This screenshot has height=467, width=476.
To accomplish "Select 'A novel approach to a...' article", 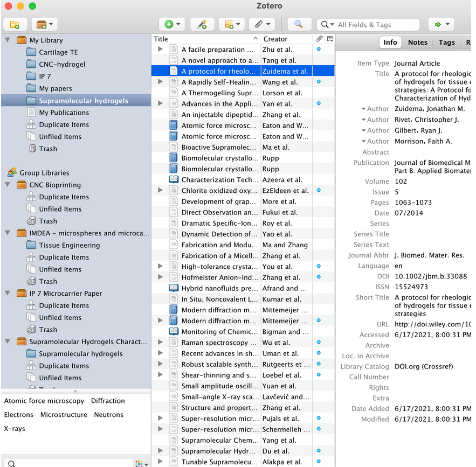I will tap(243, 60).
